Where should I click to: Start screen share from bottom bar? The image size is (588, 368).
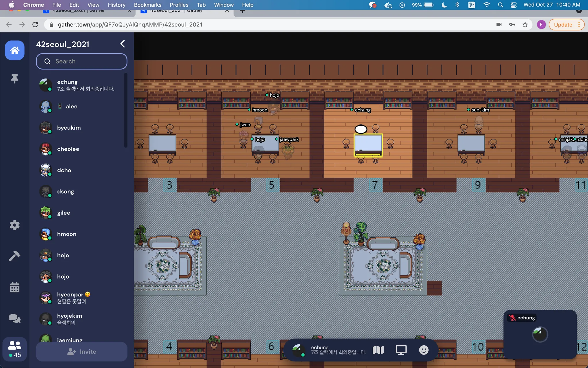pyautogui.click(x=401, y=350)
